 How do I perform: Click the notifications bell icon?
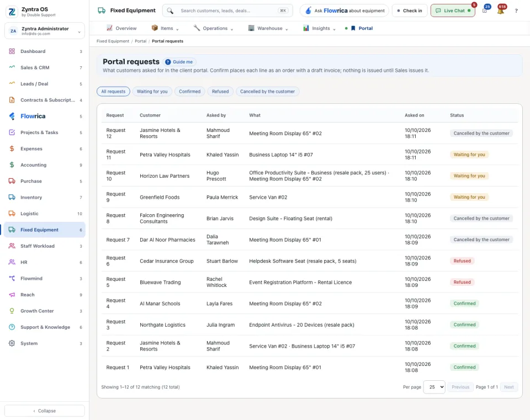501,11
